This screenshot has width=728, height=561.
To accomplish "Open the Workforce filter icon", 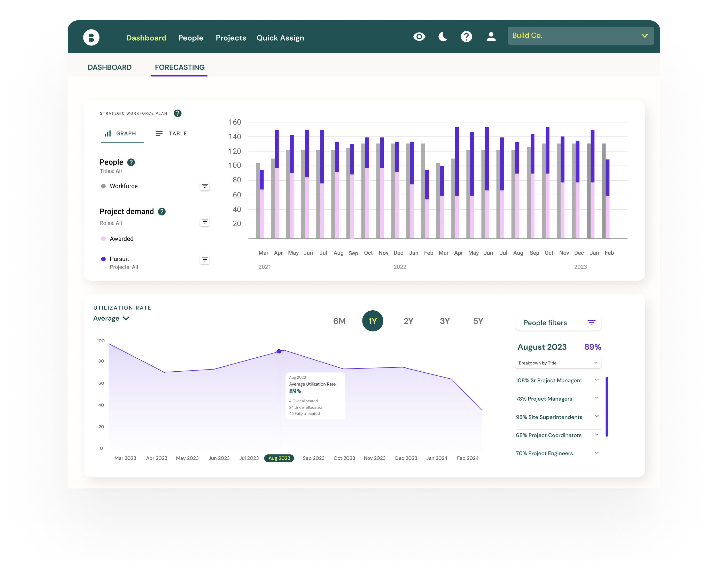I will click(x=205, y=186).
